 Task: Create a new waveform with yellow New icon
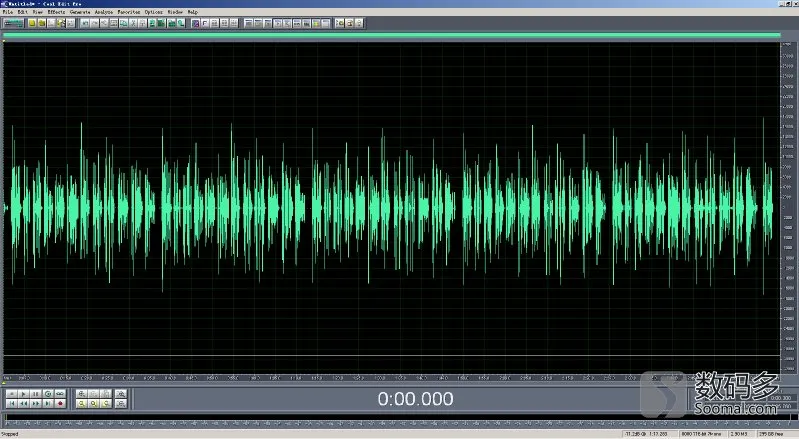[32, 23]
